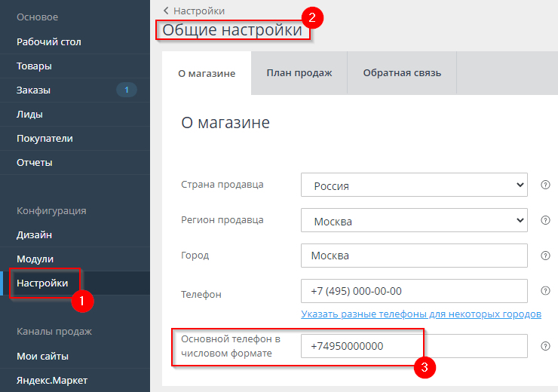The image size is (558, 392).
Task: Open Заказы in the sidebar
Action: 34,90
